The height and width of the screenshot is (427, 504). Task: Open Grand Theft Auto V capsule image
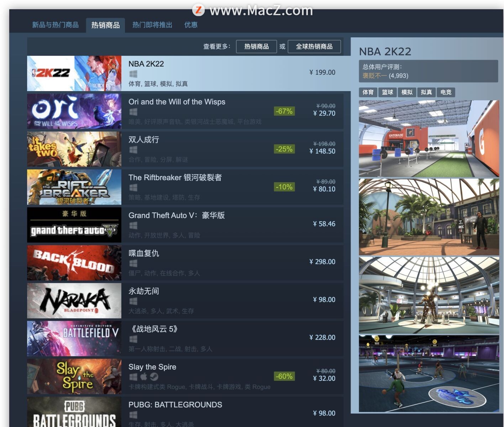pyautogui.click(x=74, y=225)
